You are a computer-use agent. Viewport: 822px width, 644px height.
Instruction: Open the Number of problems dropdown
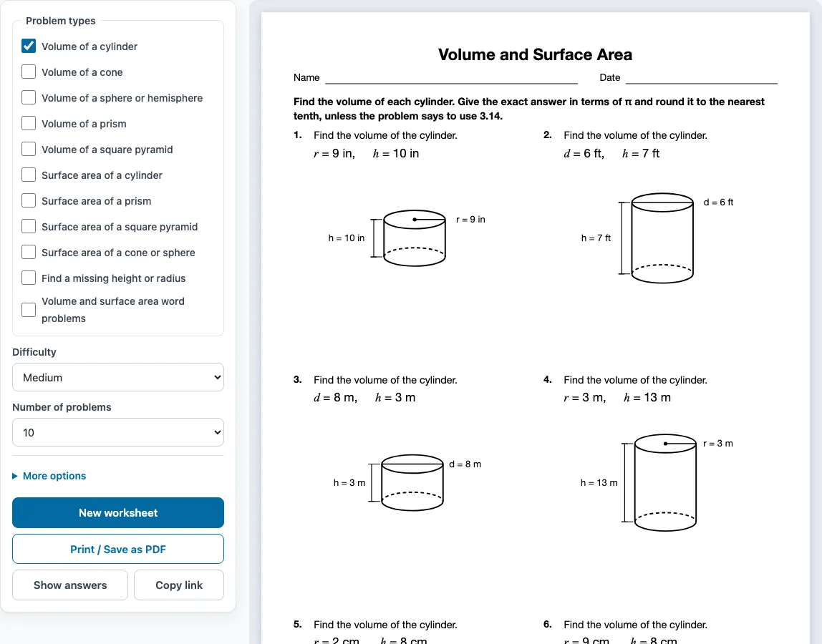(118, 432)
